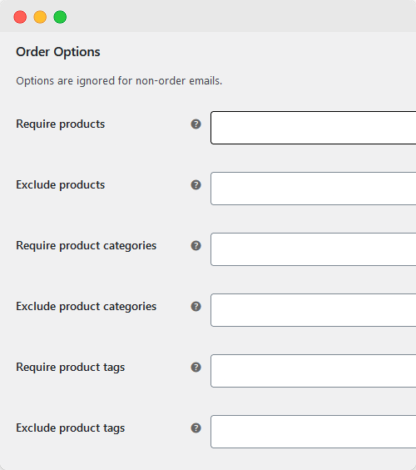The height and width of the screenshot is (470, 416).
Task: Focus the Require product tags field
Action: tap(313, 371)
